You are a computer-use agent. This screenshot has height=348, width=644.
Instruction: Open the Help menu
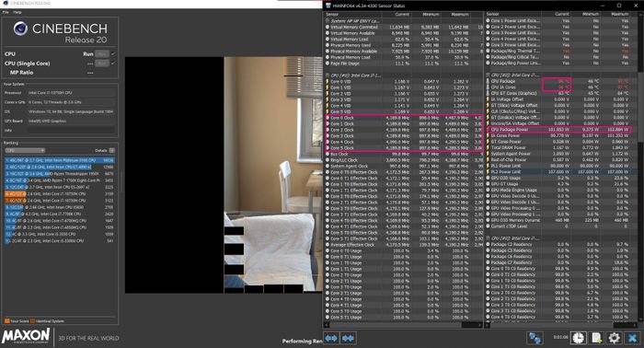click(x=17, y=12)
